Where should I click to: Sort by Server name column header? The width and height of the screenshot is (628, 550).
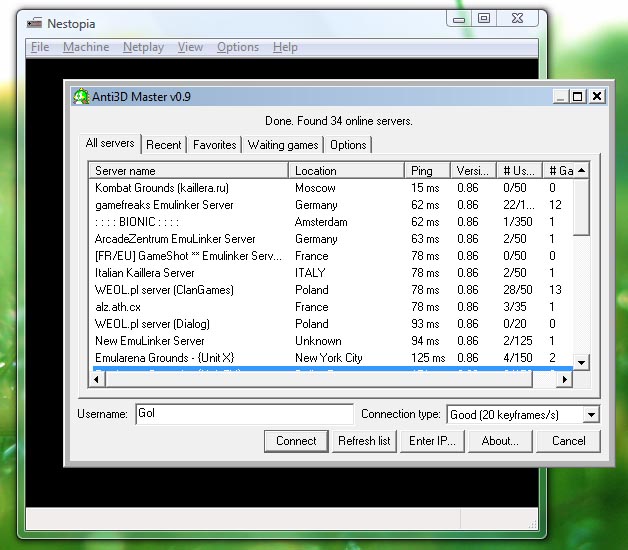tap(188, 171)
